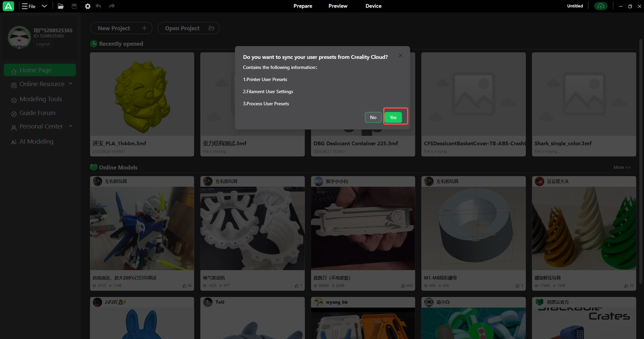The height and width of the screenshot is (339, 644).
Task: Open the File hamburger menu
Action: point(28,6)
